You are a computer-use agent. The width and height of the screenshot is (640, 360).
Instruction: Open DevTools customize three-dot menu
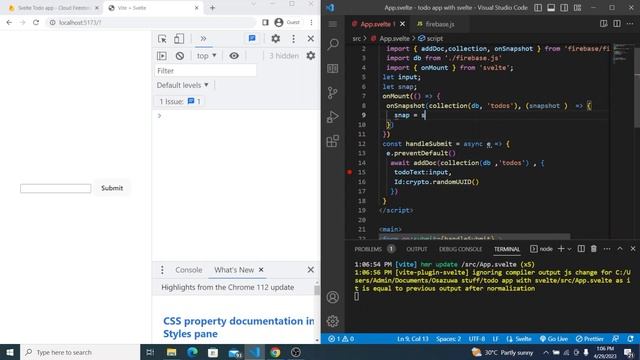[x=293, y=39]
